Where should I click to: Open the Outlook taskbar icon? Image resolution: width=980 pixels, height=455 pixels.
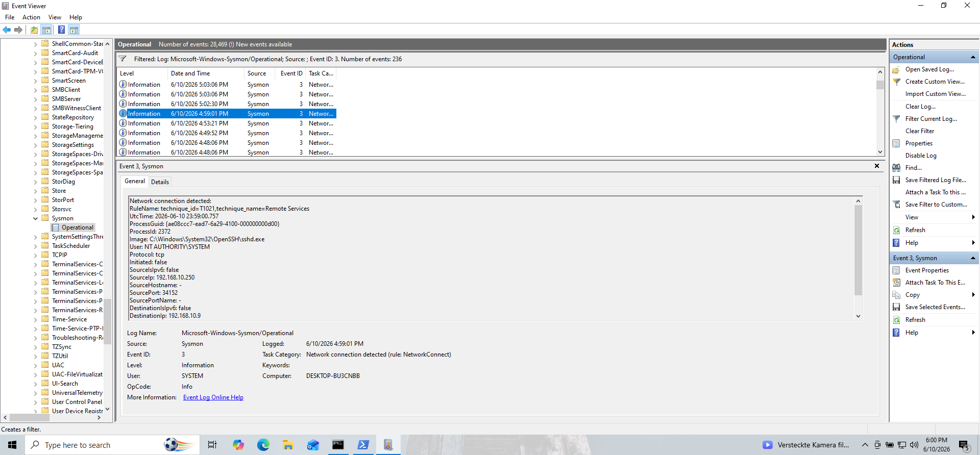pyautogui.click(x=313, y=445)
